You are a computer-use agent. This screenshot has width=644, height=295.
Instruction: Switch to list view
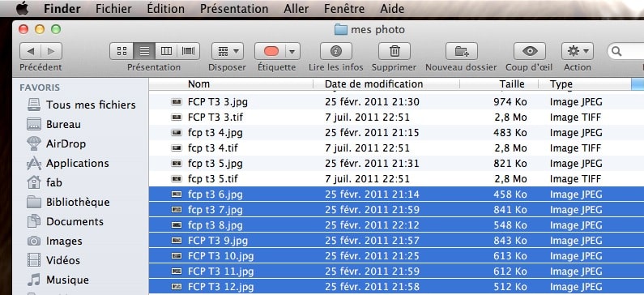click(x=144, y=51)
